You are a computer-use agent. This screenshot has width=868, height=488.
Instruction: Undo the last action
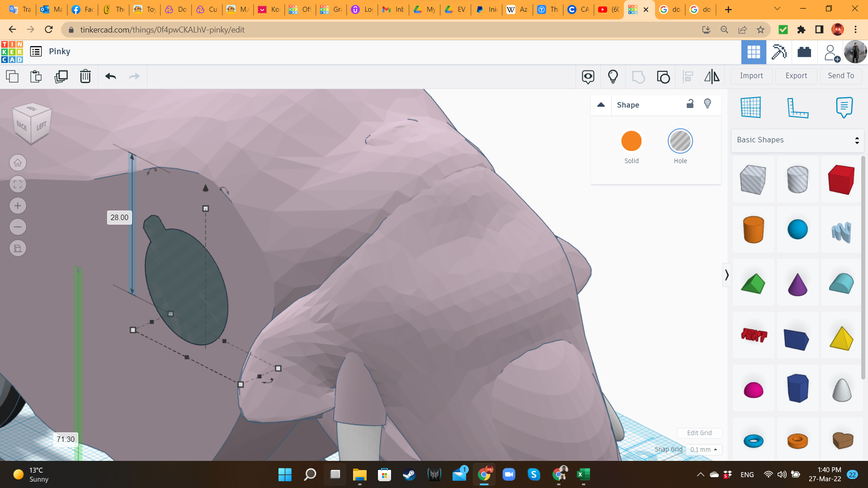point(110,76)
